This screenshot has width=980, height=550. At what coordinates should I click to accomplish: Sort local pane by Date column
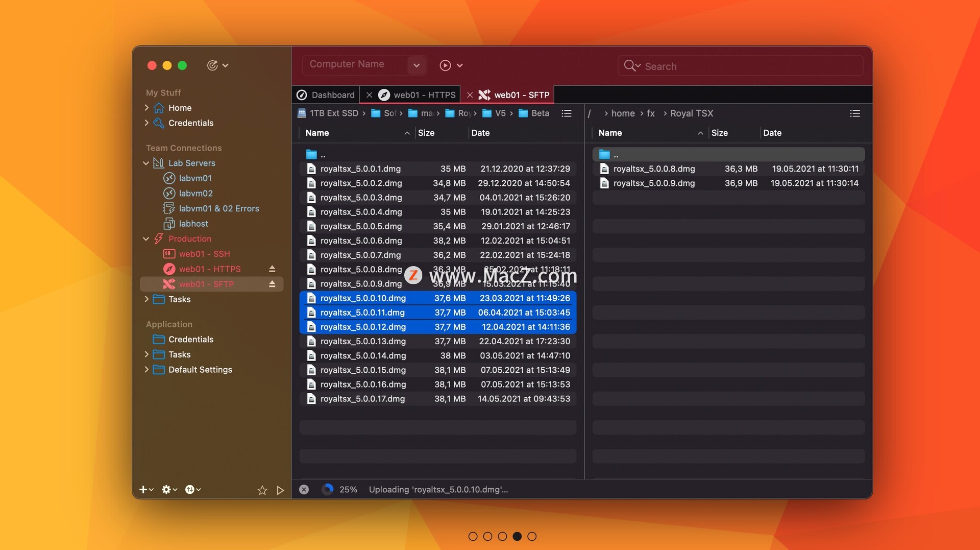pos(523,133)
